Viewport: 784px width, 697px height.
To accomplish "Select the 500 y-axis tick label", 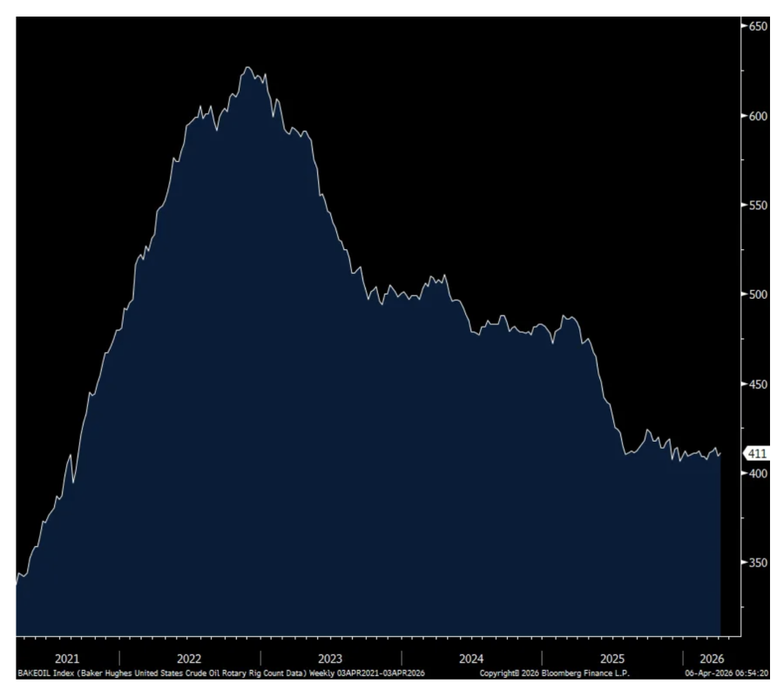I will [758, 294].
